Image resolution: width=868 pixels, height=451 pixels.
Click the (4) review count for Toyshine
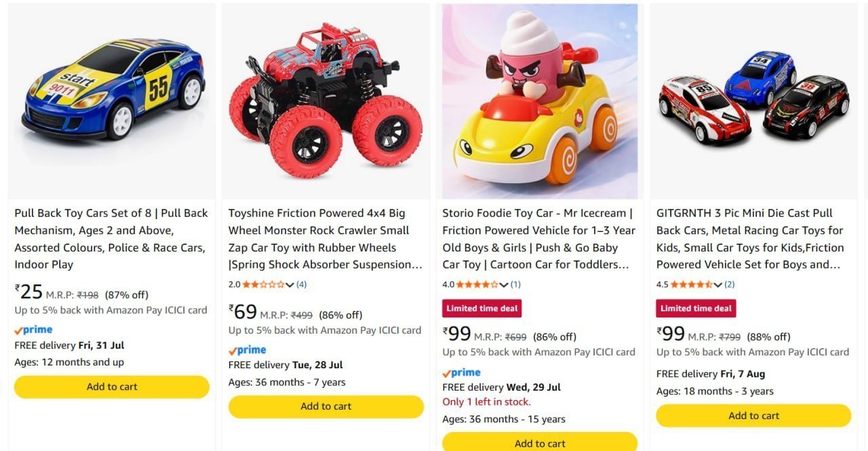point(301,284)
